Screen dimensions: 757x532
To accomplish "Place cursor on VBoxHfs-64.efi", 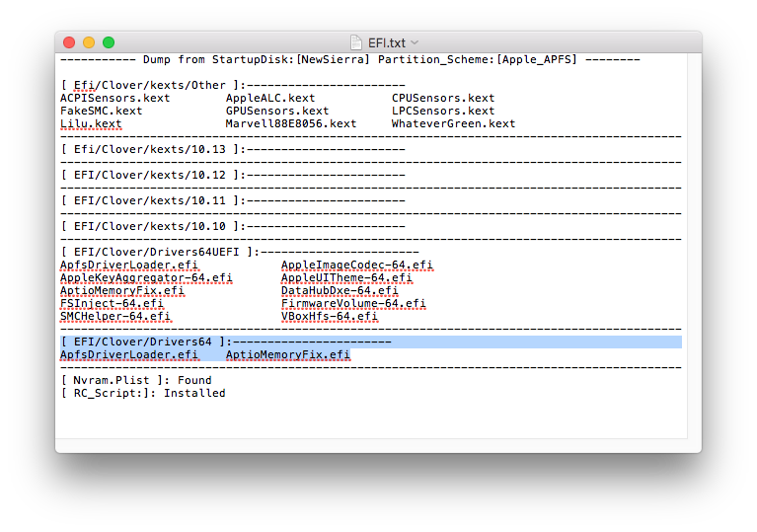I will [x=330, y=316].
